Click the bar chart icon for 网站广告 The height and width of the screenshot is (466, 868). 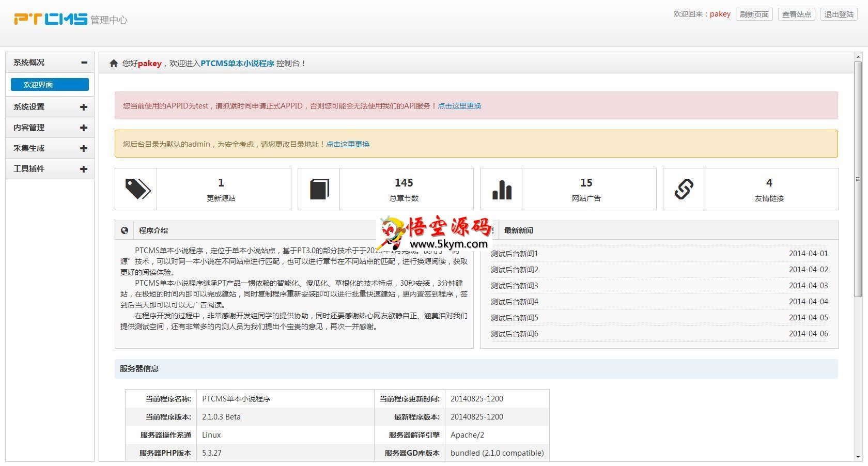tap(502, 189)
